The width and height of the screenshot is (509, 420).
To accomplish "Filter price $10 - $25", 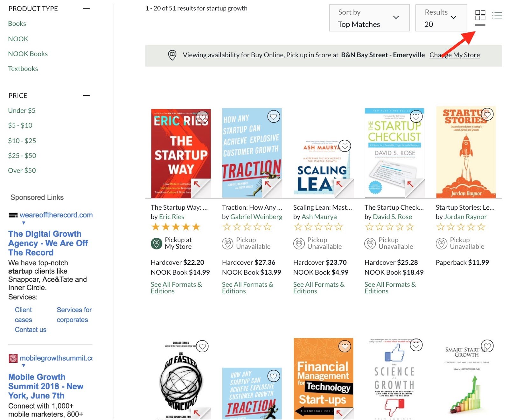I will (22, 141).
